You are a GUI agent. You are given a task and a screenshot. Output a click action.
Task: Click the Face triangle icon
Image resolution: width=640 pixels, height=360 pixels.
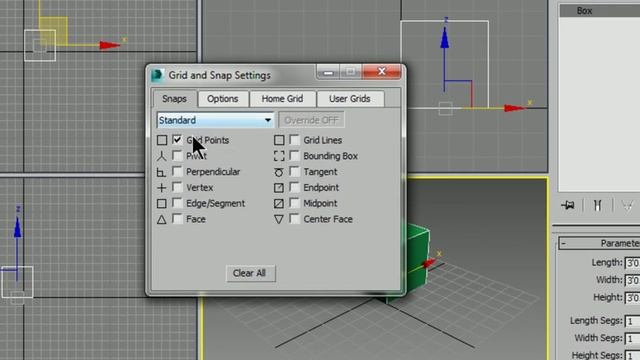click(162, 220)
